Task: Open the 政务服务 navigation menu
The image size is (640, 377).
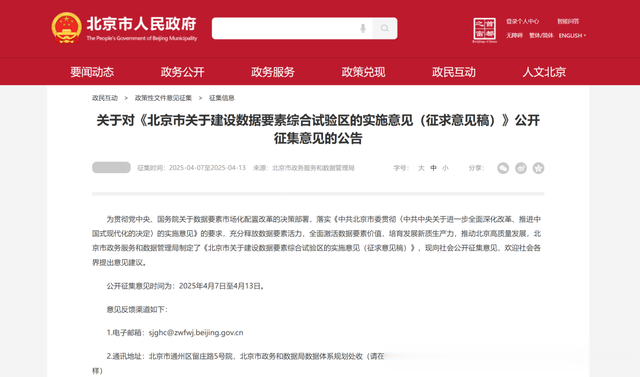Action: click(x=273, y=72)
